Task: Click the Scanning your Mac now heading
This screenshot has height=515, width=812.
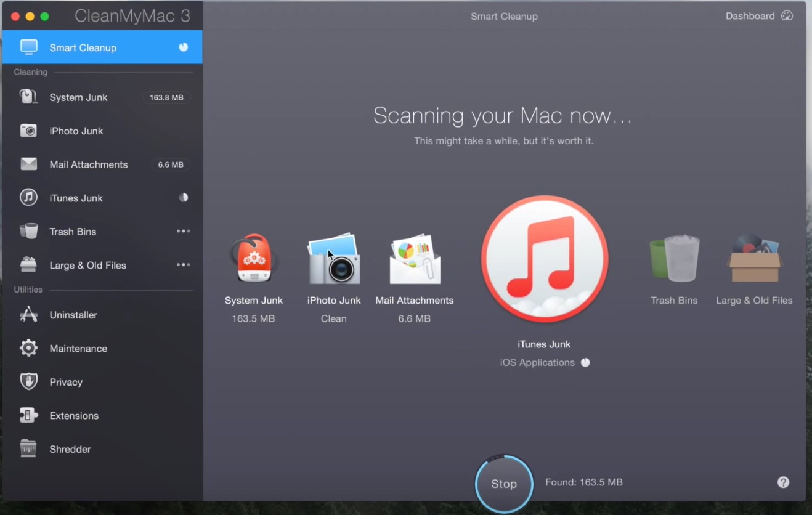Action: click(503, 116)
